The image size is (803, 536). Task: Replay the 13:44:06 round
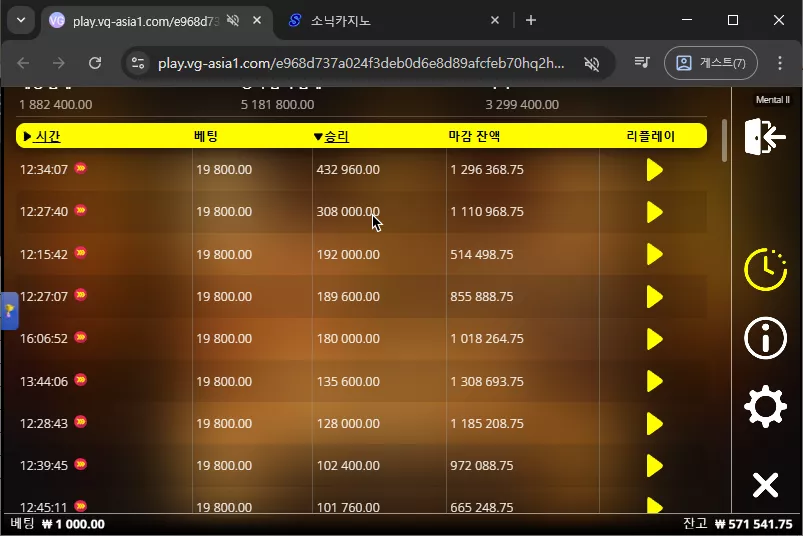(x=654, y=381)
